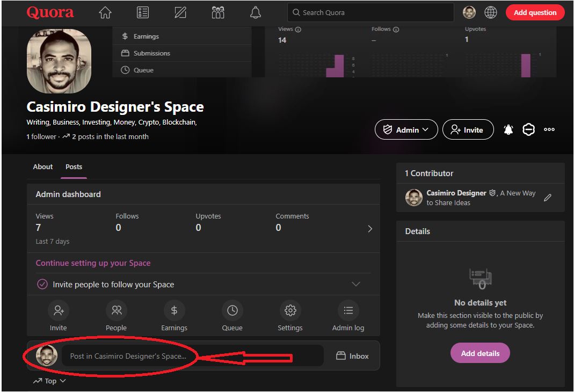Open the Quora logo home link
This screenshot has height=392, width=574.
50,13
